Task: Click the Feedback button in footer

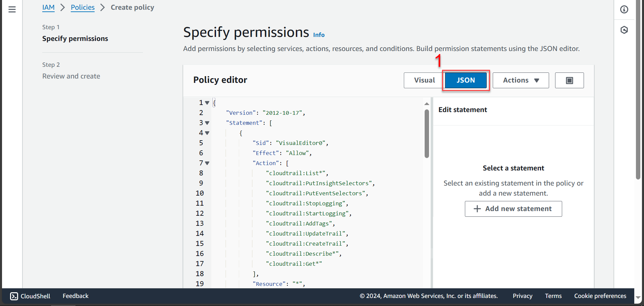Action: click(75, 296)
